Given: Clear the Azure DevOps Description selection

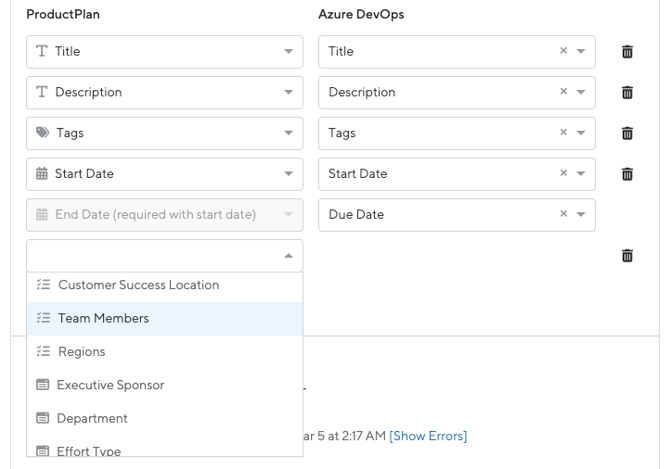Looking at the screenshot, I should [563, 93].
